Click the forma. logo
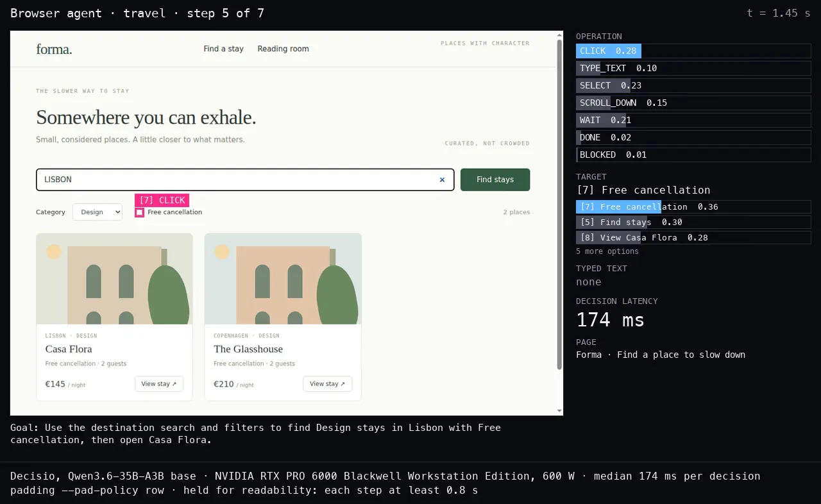821x504 pixels. click(54, 49)
